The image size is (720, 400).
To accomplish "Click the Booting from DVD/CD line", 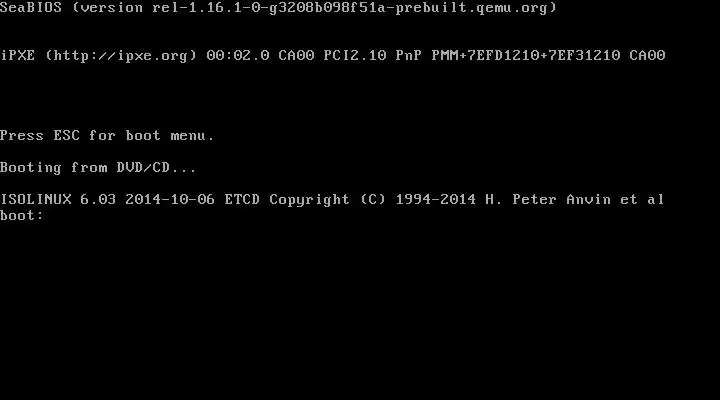I will pos(98,168).
